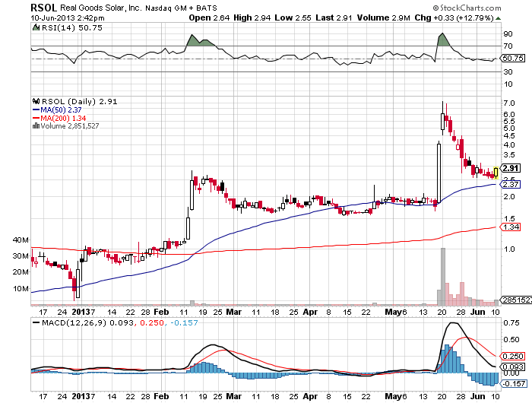Viewport: 532px width, 403px height.
Task: Click the RSI mountain icon beside RSI(14)
Action: pyautogui.click(x=36, y=27)
